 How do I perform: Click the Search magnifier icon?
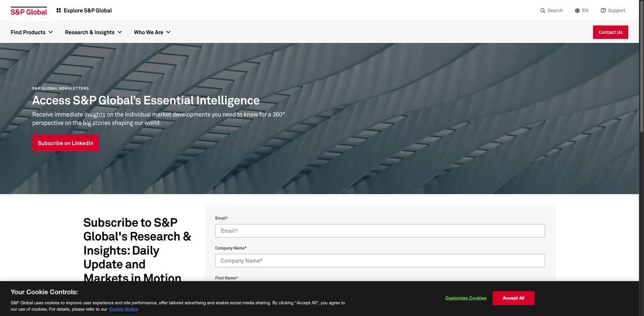tap(543, 10)
